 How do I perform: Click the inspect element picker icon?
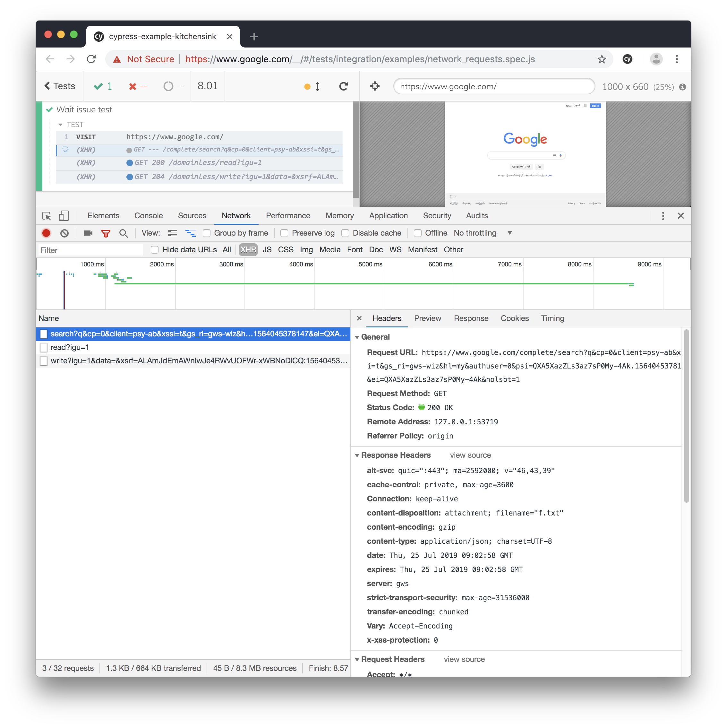click(x=47, y=216)
